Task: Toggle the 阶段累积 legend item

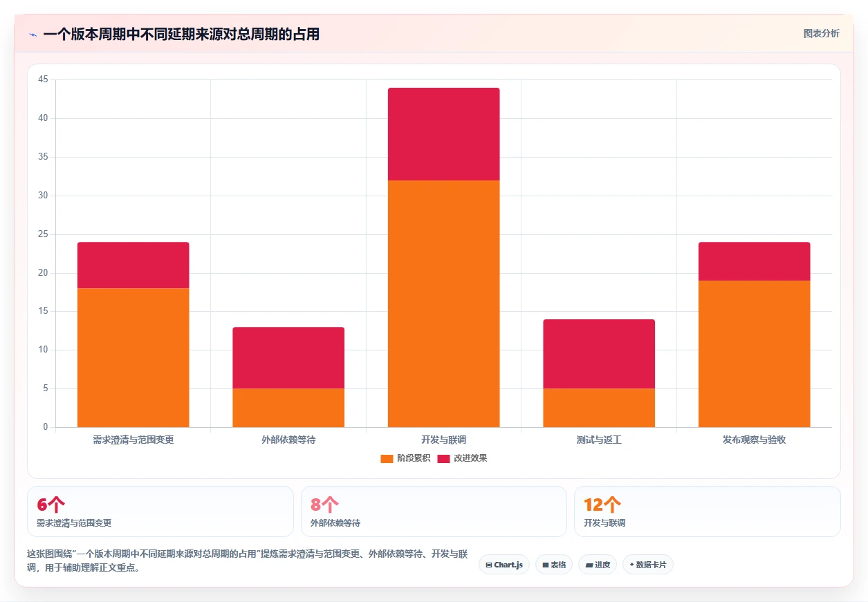Action: click(x=405, y=458)
